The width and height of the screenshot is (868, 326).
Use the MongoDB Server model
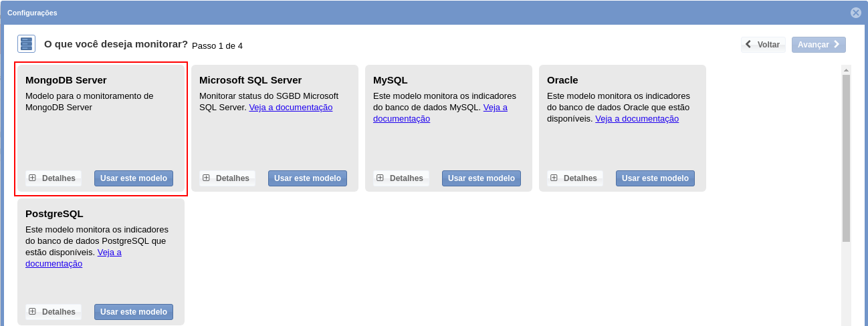tap(134, 178)
